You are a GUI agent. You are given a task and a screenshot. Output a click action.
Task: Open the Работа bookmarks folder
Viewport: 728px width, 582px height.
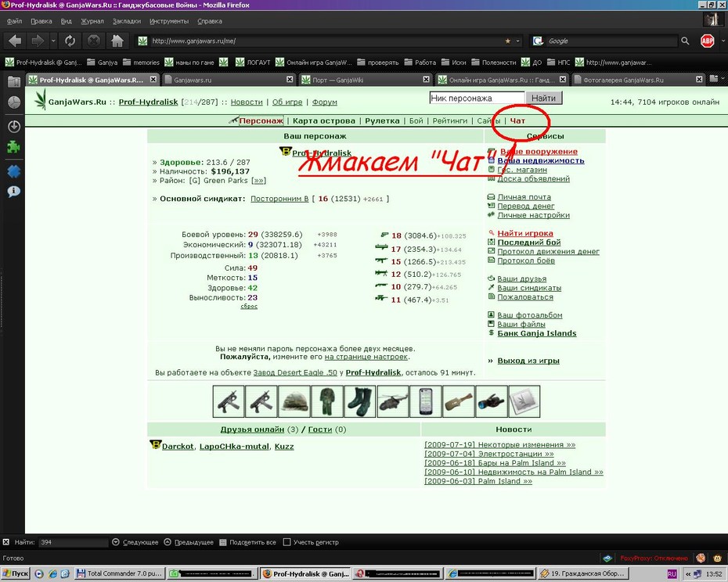tap(420, 63)
